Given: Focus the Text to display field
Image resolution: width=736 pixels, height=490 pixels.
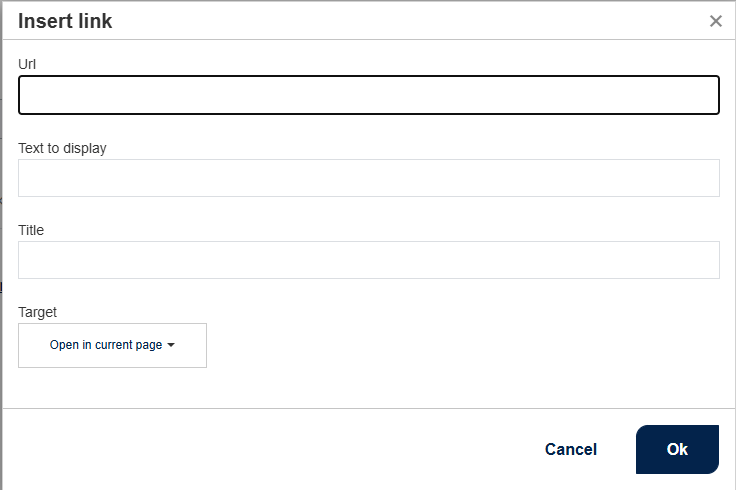Looking at the screenshot, I should (368, 178).
